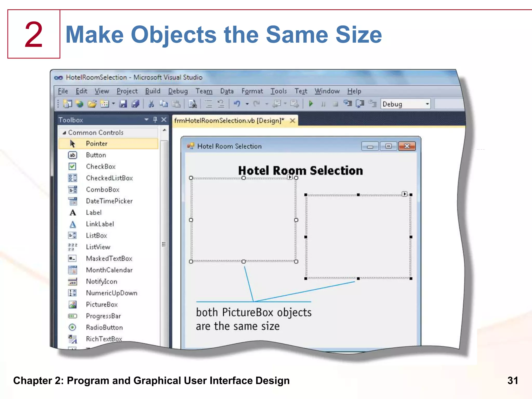Select the Button control in Toolbox
Image resolution: width=532 pixels, height=399 pixels.
click(109, 155)
